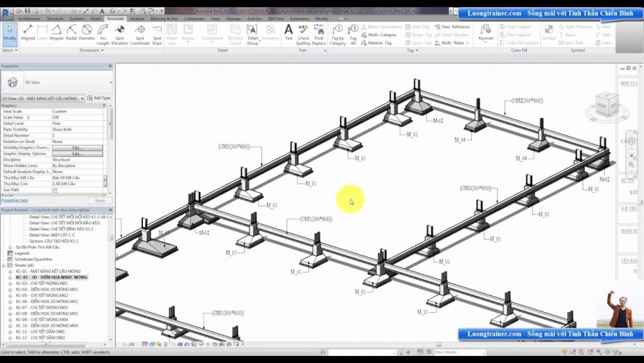Click the Tag All tool

pyautogui.click(x=353, y=35)
